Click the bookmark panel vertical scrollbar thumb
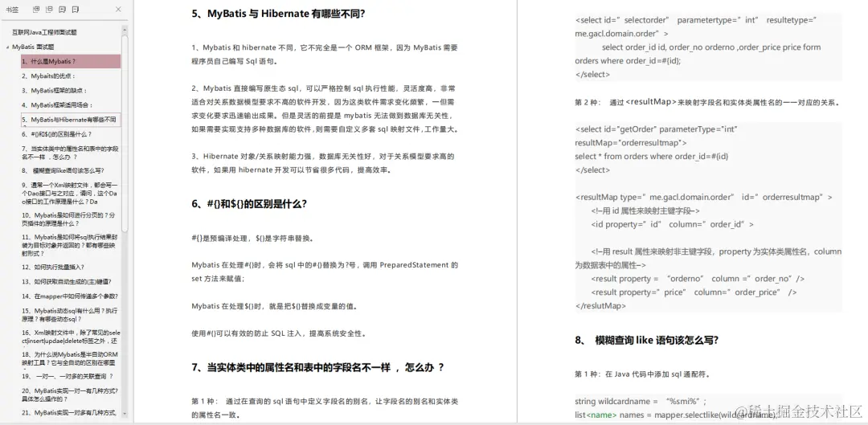 [125, 133]
